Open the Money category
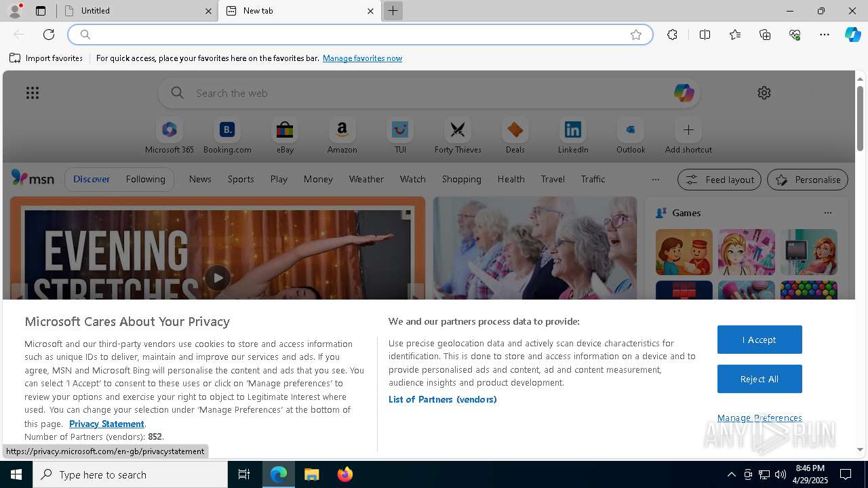This screenshot has height=488, width=868. click(x=318, y=179)
